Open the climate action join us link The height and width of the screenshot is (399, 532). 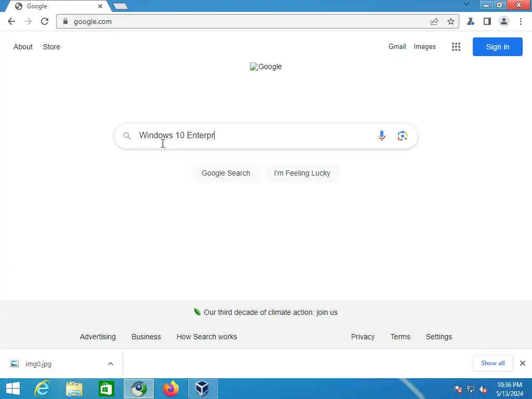pyautogui.click(x=270, y=312)
